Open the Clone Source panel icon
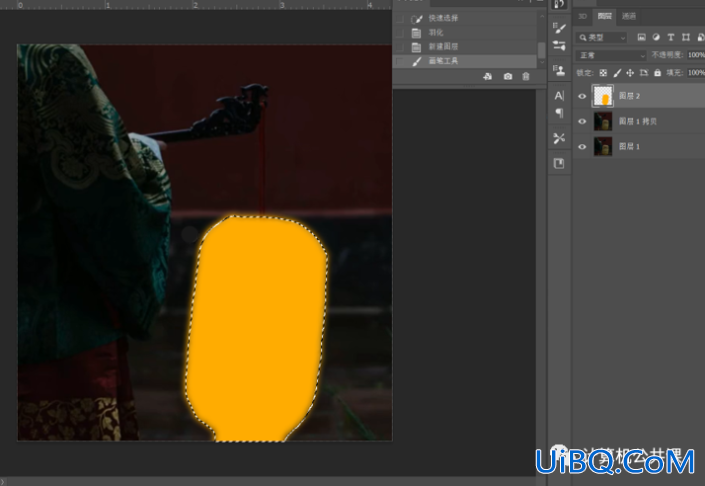Screen dimensions: 705x486 coord(559,70)
